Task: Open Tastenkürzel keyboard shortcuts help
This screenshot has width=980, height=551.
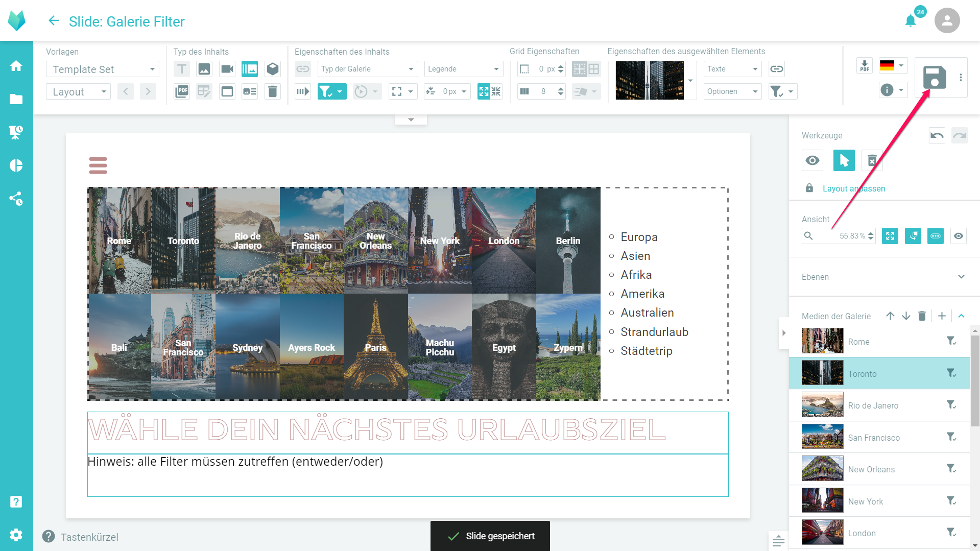Action: 81,537
